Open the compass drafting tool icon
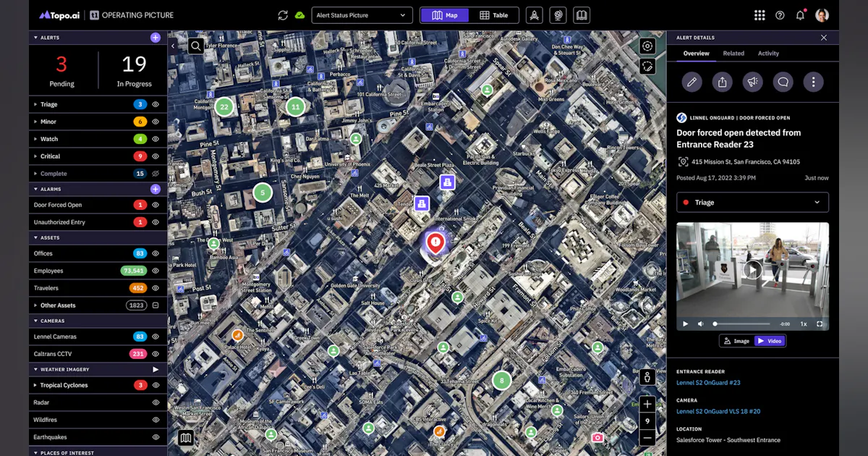Screen dimensions: 868x456 535,15
